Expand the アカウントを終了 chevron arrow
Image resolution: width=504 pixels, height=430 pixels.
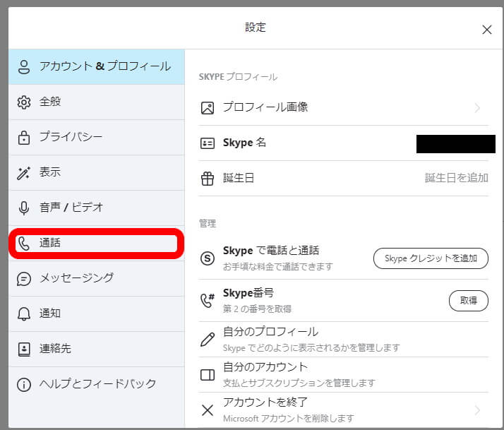478,410
